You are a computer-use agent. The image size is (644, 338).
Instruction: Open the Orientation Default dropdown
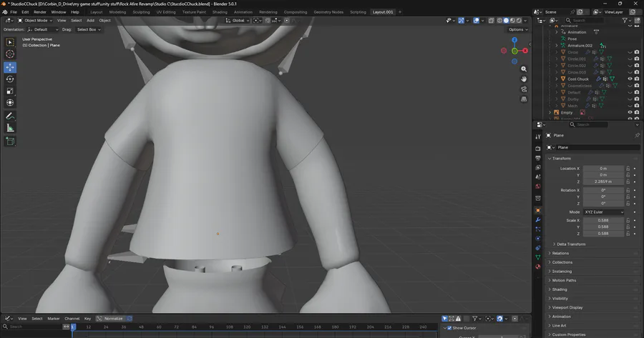43,29
